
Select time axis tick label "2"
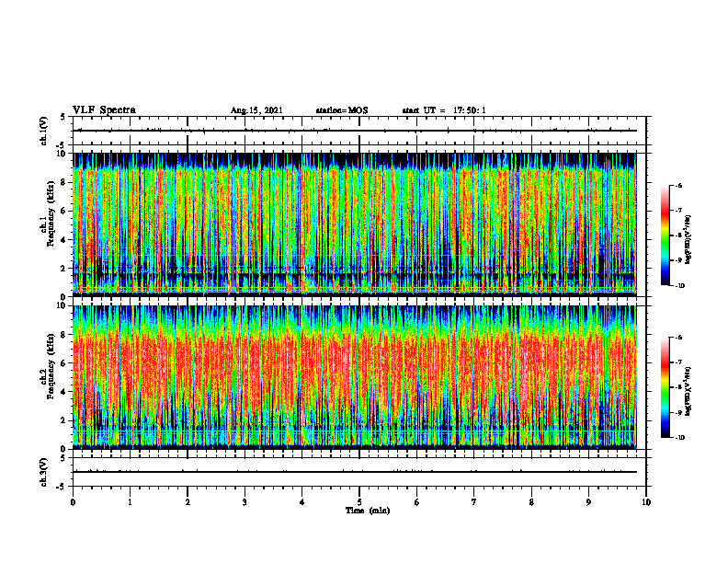188,502
